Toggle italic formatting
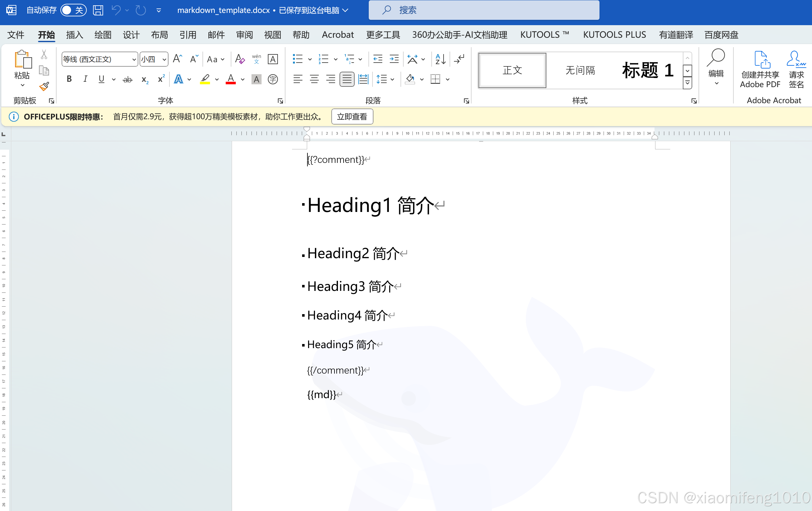Viewport: 812px width, 511px height. [85, 80]
